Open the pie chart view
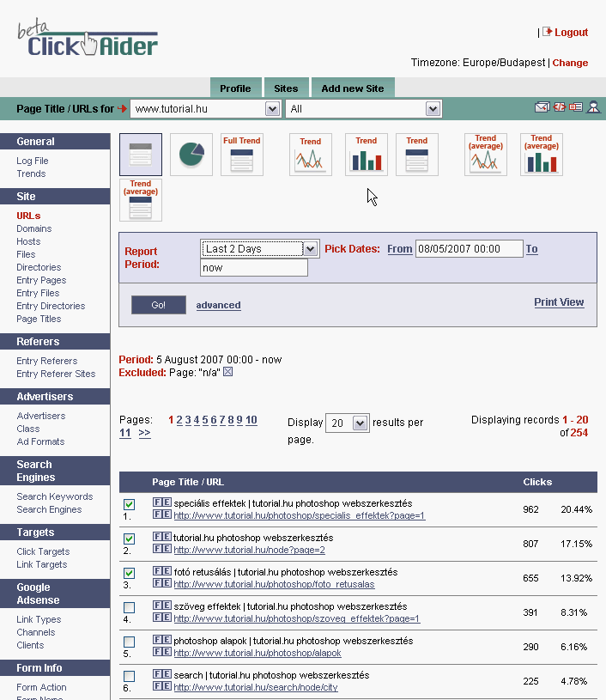Image resolution: width=606 pixels, height=700 pixels. coord(191,155)
